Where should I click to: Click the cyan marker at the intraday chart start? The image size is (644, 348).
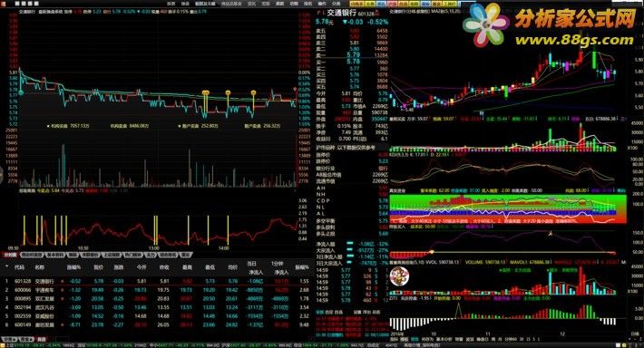(22, 93)
